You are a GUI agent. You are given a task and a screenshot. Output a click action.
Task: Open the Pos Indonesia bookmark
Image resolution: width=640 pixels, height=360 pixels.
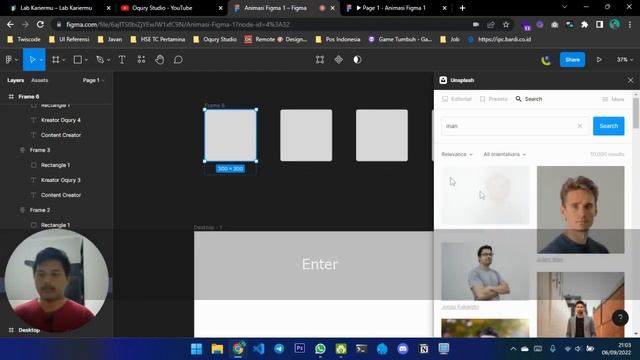tap(338, 40)
